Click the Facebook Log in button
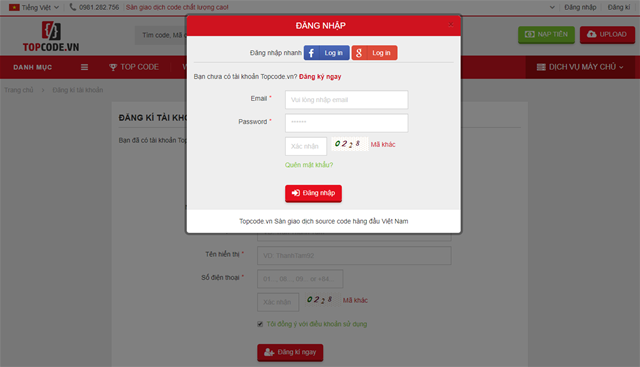This screenshot has width=640, height=367. point(327,53)
